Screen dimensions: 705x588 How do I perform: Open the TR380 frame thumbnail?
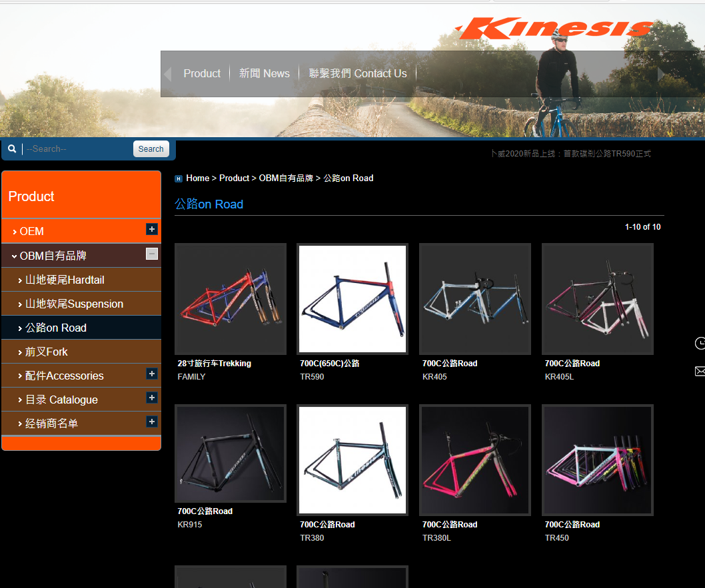(x=352, y=460)
